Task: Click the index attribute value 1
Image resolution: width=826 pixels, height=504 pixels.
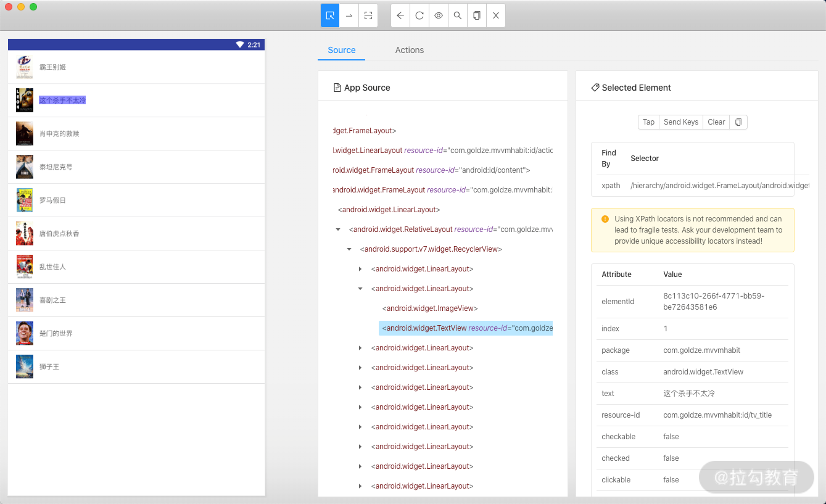Action: point(666,329)
